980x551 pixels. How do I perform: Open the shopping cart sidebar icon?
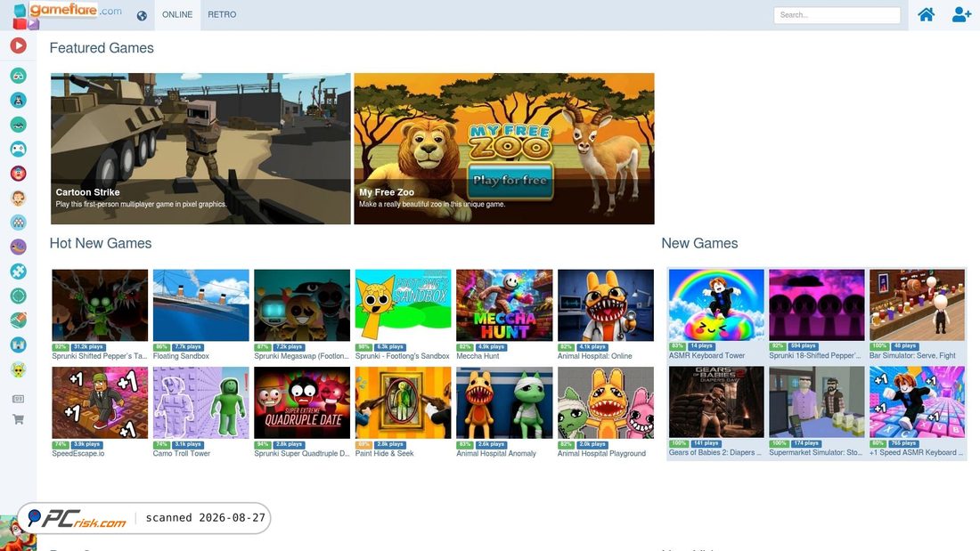tap(18, 420)
